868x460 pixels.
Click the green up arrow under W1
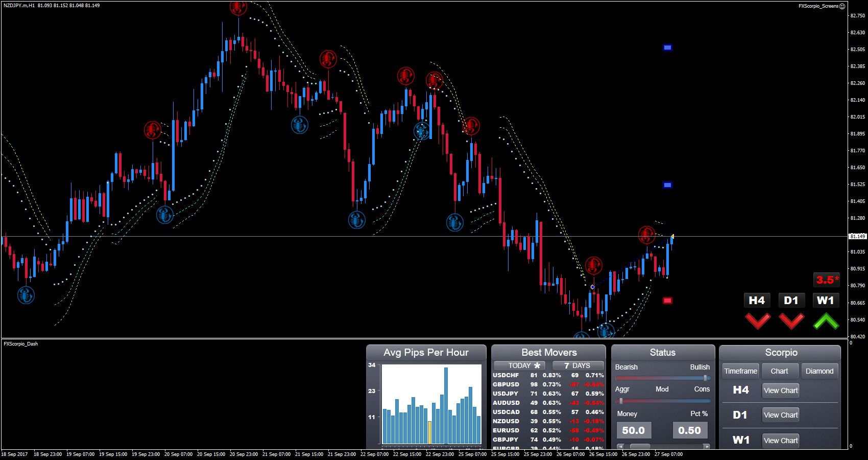click(x=826, y=321)
